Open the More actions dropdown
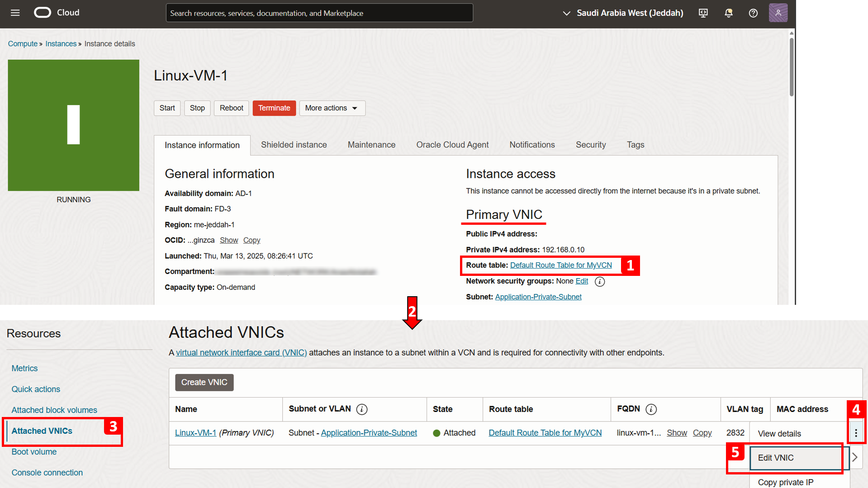This screenshot has width=868, height=488. 332,108
